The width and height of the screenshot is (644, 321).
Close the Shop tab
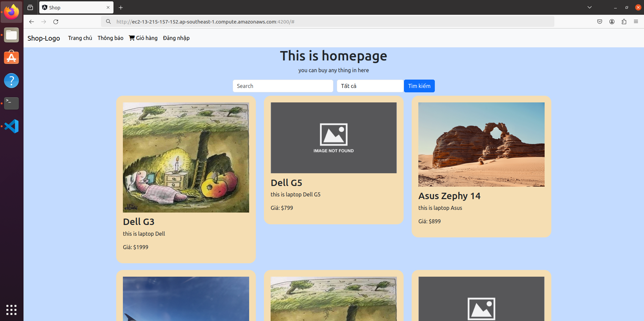[x=108, y=7]
